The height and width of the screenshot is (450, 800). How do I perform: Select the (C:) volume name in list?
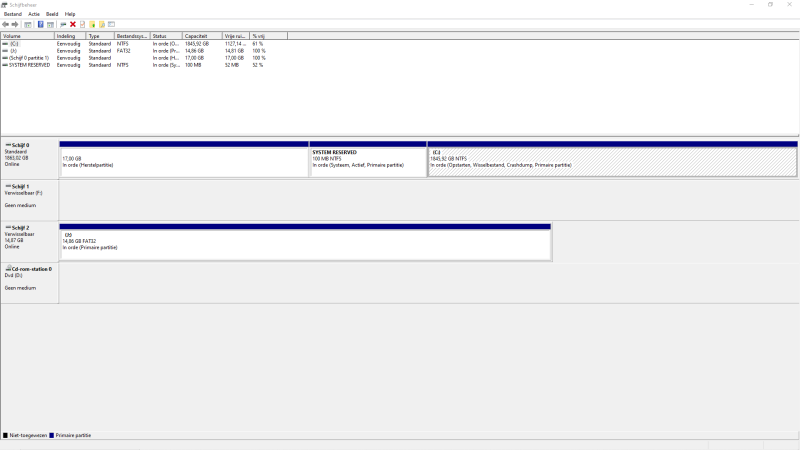click(x=14, y=44)
